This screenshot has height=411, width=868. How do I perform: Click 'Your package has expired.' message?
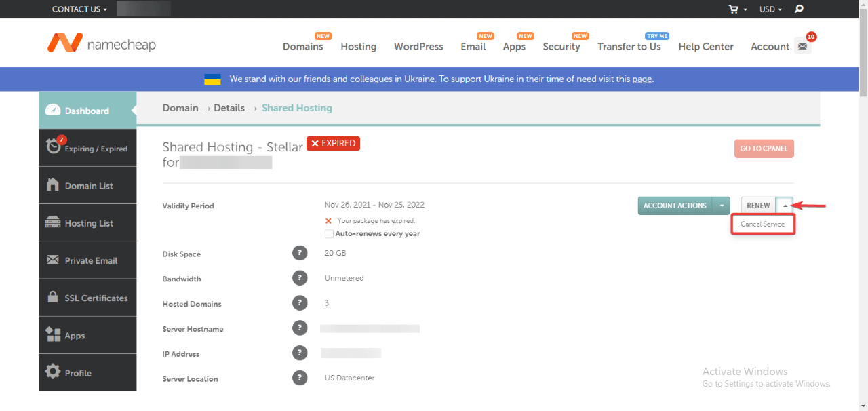click(376, 221)
